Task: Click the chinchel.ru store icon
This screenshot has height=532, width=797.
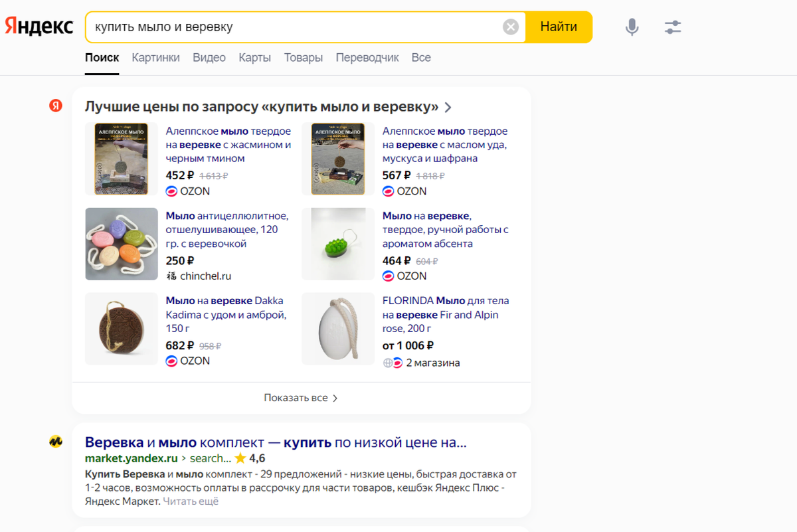Action: tap(171, 276)
